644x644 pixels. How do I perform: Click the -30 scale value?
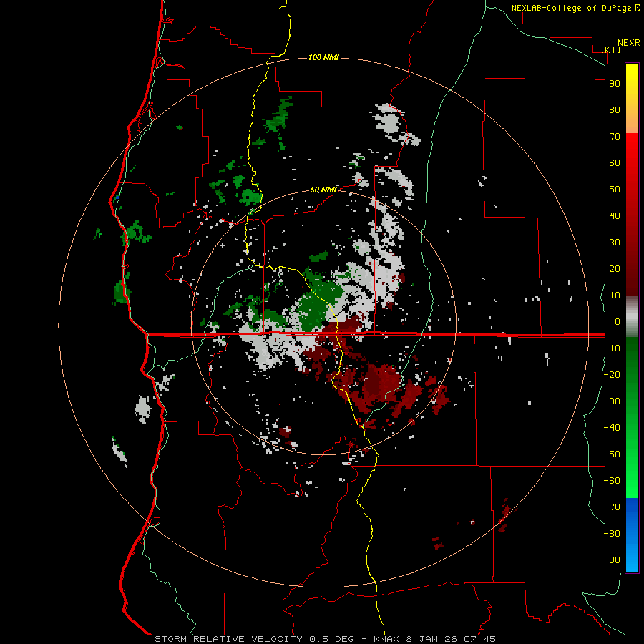(x=612, y=401)
